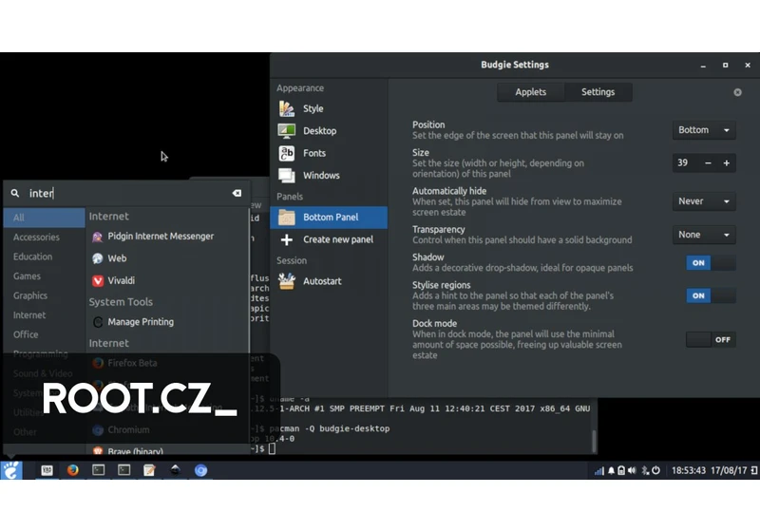Select the Accessories category
Screen dimensions: 760x532
pos(44,237)
